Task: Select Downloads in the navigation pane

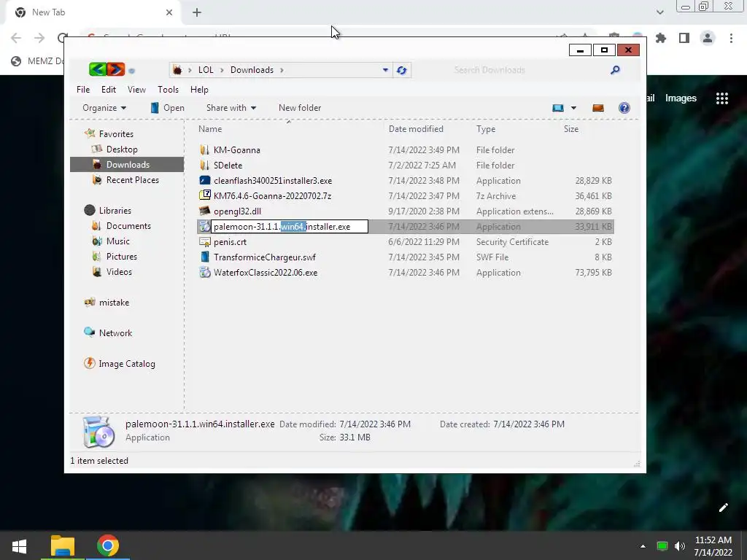Action: [x=128, y=164]
